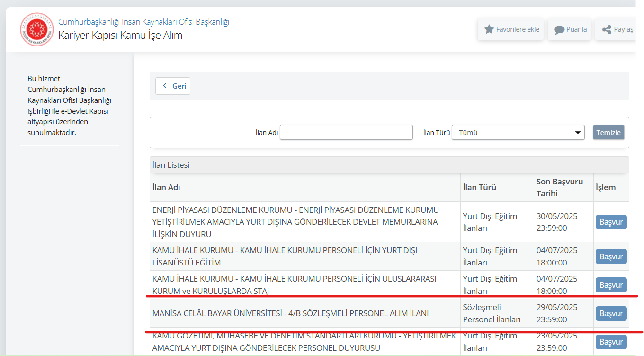Click the speech bubble icon in Puanla
The height and width of the screenshot is (356, 644).
(559, 30)
